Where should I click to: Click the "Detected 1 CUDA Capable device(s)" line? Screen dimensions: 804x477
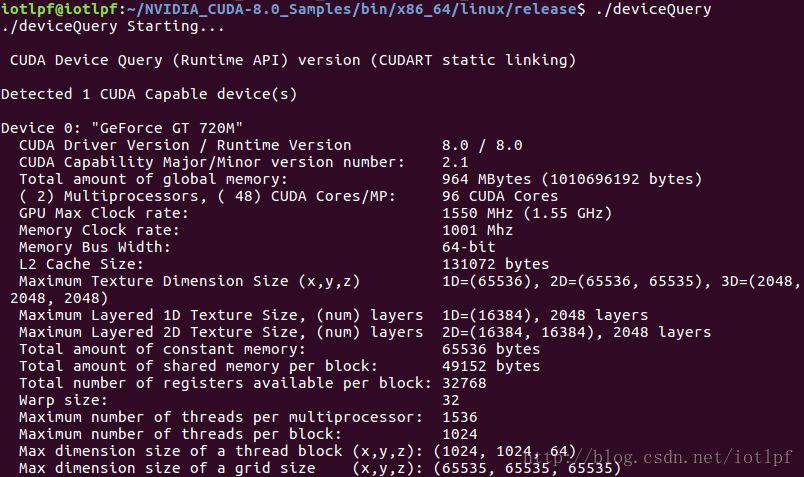[150, 94]
